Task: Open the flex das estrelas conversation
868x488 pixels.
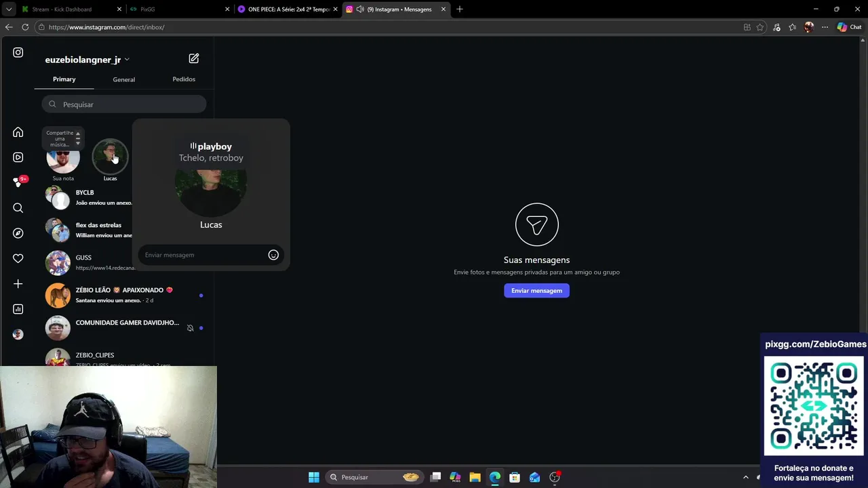Action: pos(124,230)
